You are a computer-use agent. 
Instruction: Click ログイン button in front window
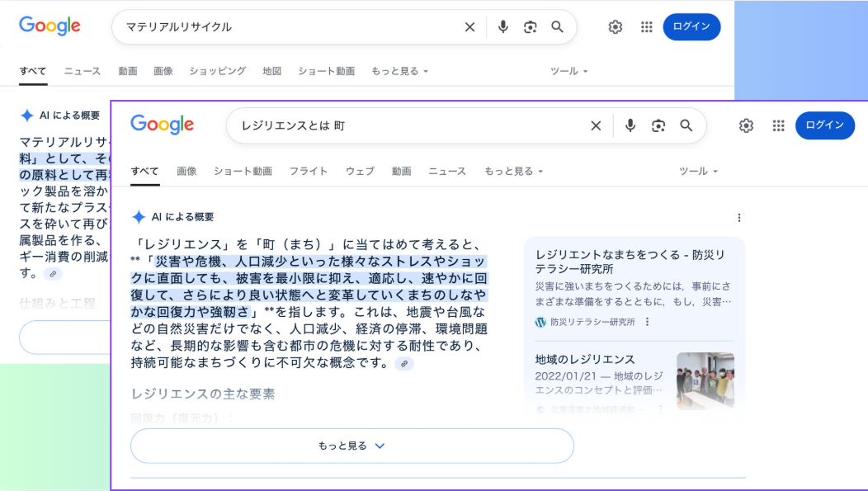pos(825,125)
